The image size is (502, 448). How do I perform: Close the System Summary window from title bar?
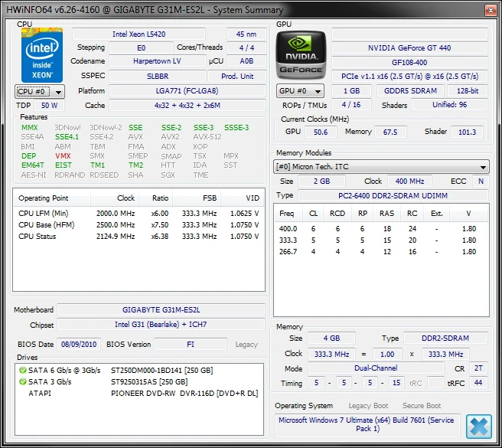pos(491,10)
